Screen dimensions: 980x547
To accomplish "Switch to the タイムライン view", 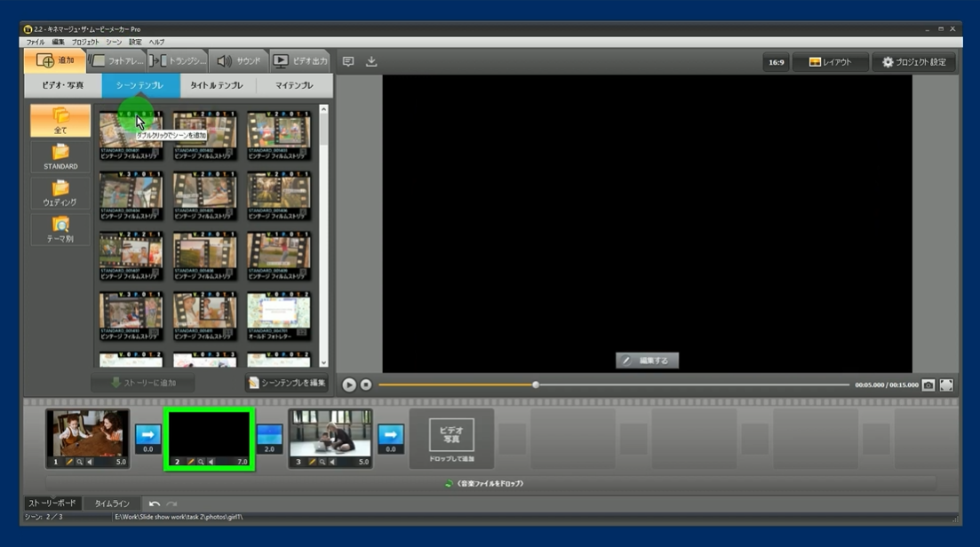I will 112,503.
